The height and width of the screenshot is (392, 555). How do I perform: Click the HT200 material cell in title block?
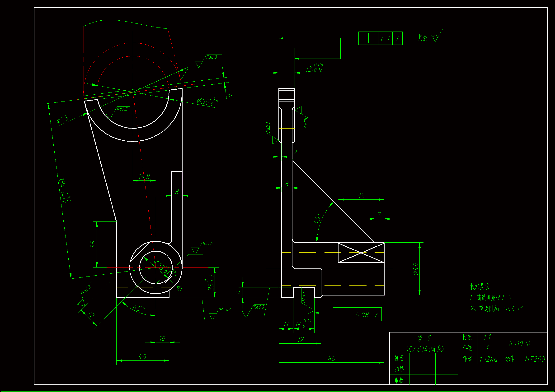[x=535, y=359]
